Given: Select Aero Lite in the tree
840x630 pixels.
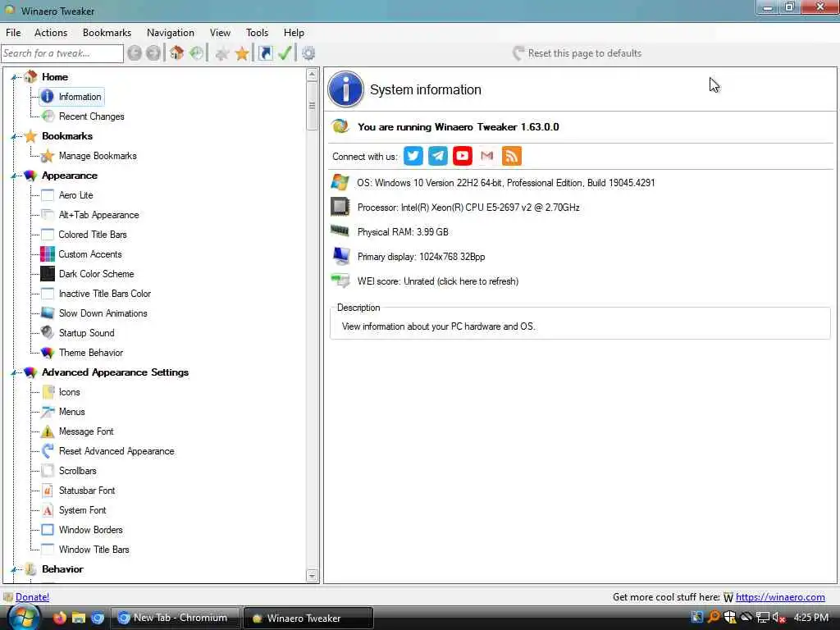Looking at the screenshot, I should (76, 195).
